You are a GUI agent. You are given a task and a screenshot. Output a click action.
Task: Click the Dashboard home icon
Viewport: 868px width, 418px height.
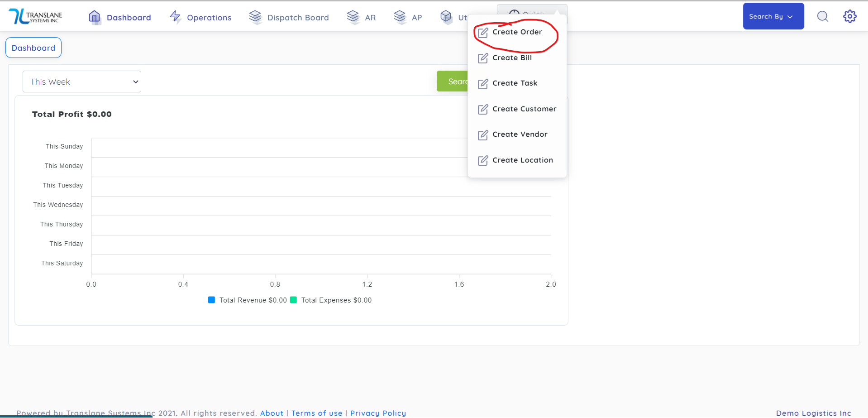(94, 17)
